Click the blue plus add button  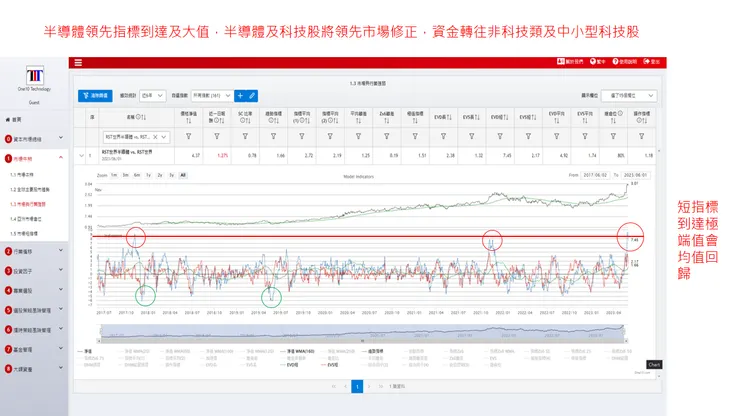point(240,96)
